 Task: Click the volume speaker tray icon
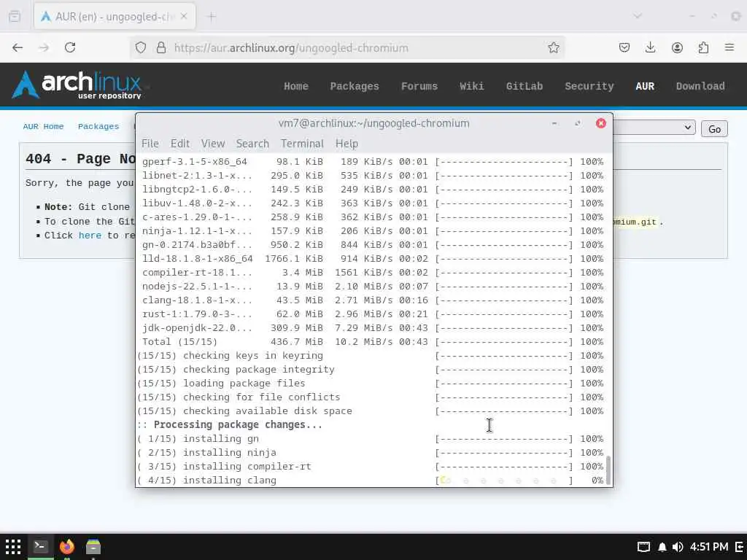tap(678, 547)
